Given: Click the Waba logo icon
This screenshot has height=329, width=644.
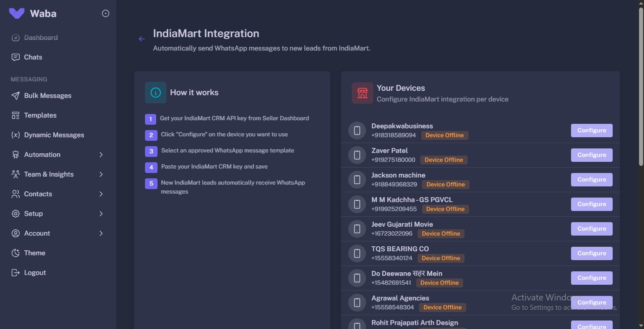Looking at the screenshot, I should tap(16, 13).
